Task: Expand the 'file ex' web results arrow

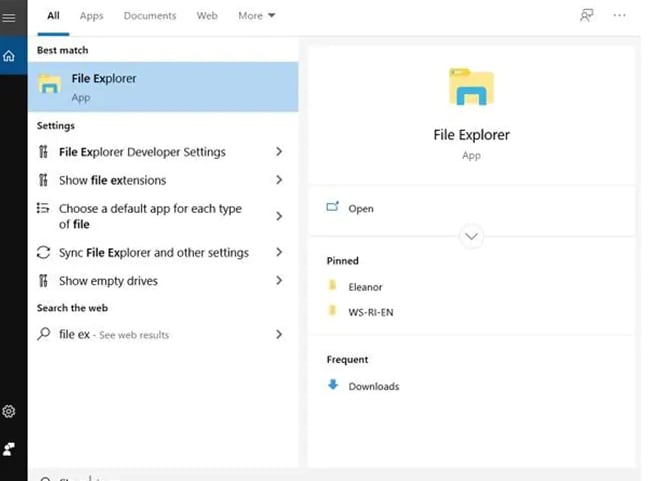Action: coord(279,334)
